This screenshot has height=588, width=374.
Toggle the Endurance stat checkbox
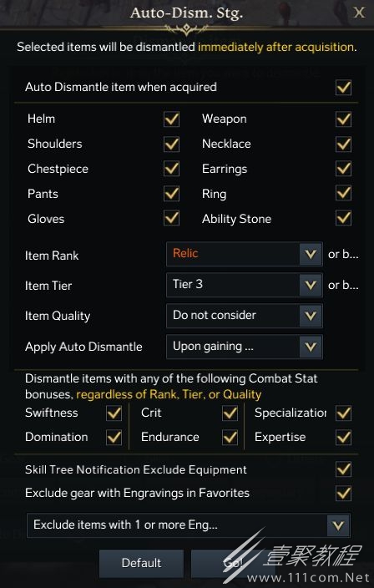pyautogui.click(x=230, y=438)
